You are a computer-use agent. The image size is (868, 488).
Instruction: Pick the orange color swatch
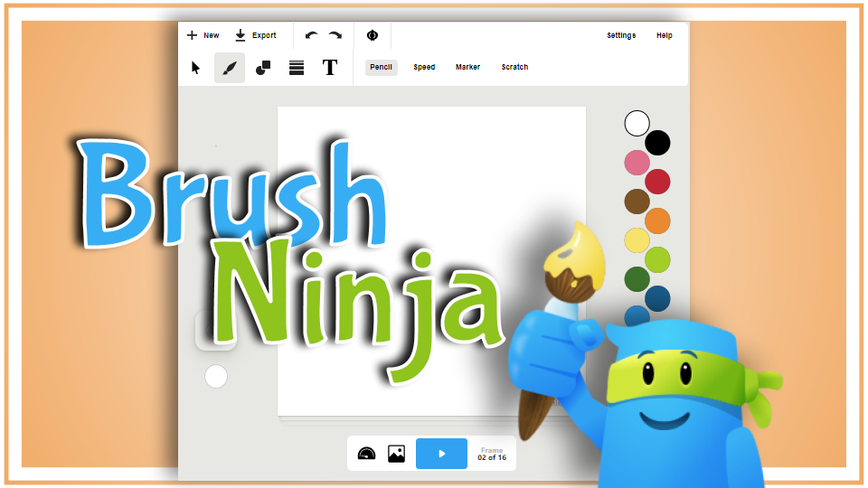click(657, 221)
